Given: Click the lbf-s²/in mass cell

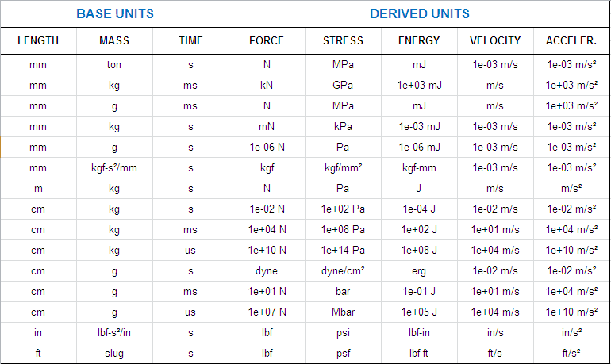Looking at the screenshot, I should (114, 332).
